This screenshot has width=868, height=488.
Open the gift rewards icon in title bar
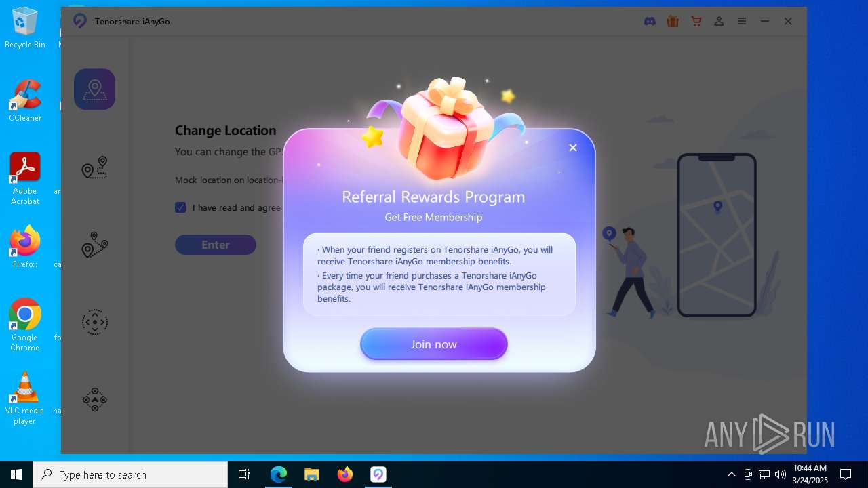(x=673, y=22)
